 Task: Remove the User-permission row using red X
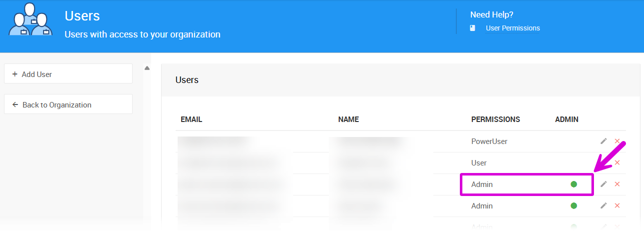pos(617,163)
